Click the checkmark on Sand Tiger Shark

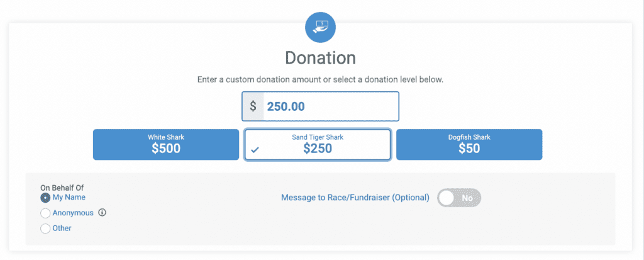[x=255, y=150]
